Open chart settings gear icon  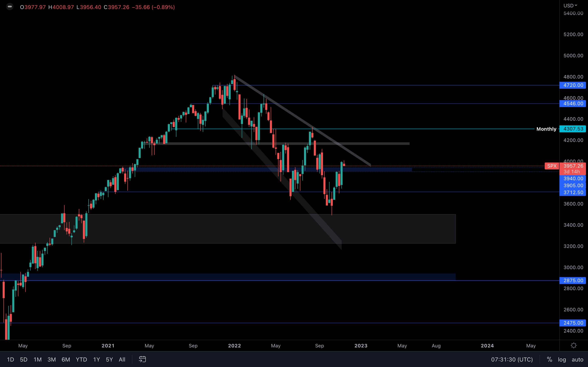pyautogui.click(x=574, y=345)
